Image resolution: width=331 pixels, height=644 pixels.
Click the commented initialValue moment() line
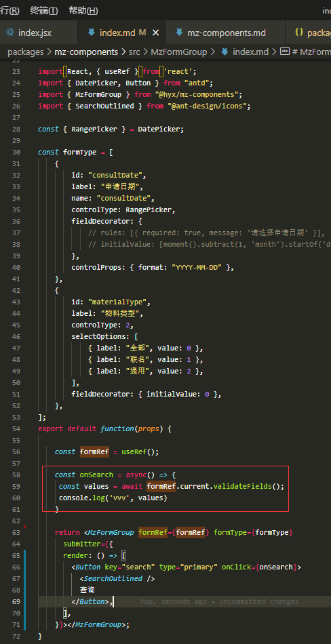[210, 245]
